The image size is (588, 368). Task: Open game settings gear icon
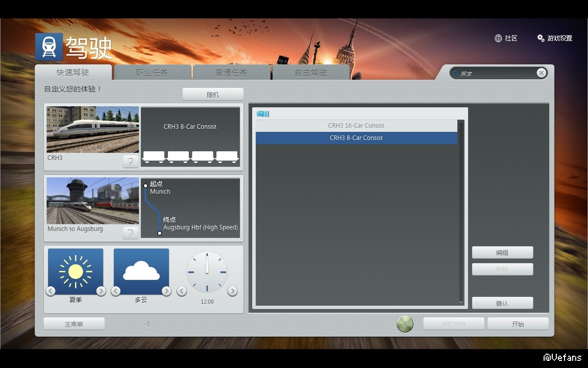(x=541, y=38)
